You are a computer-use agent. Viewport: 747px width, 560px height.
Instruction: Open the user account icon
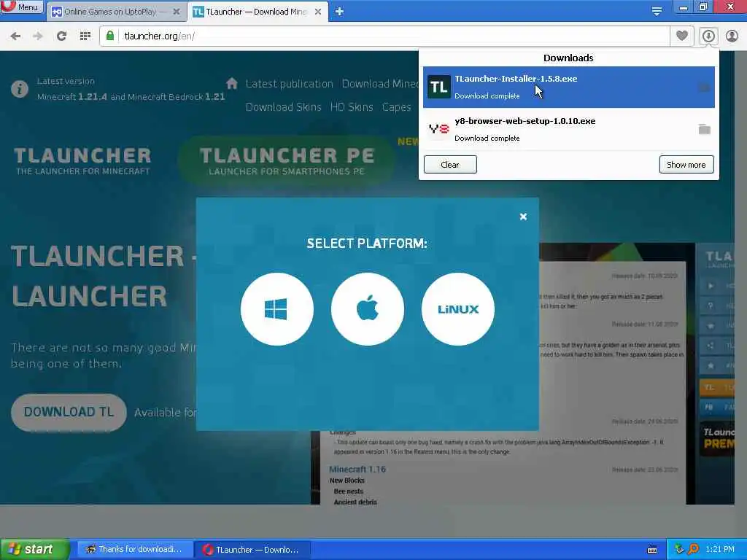tap(732, 36)
